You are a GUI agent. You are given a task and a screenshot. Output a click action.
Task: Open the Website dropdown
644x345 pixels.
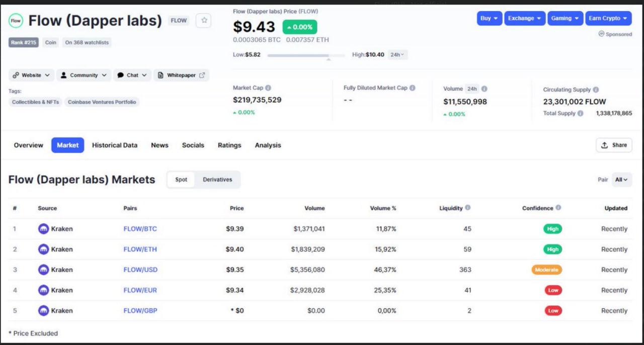coord(31,75)
